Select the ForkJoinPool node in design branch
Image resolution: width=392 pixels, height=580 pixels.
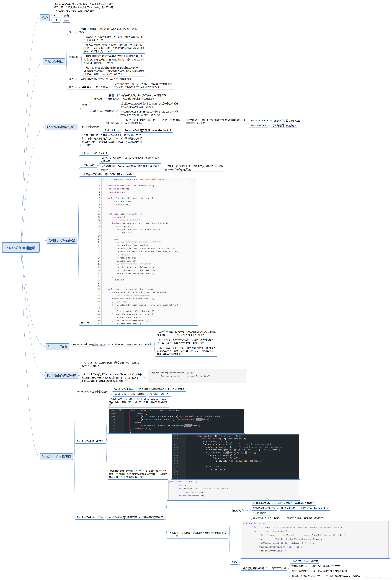[x=112, y=130]
